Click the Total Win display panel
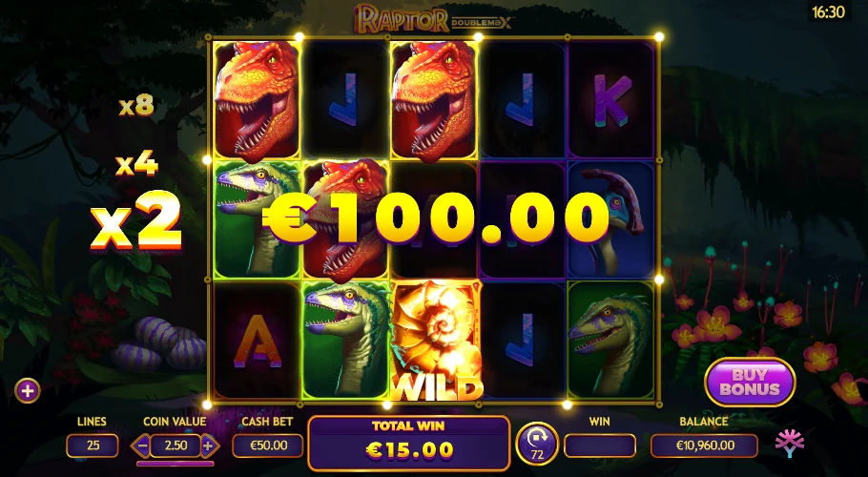The width and height of the screenshot is (868, 477). pos(408,444)
